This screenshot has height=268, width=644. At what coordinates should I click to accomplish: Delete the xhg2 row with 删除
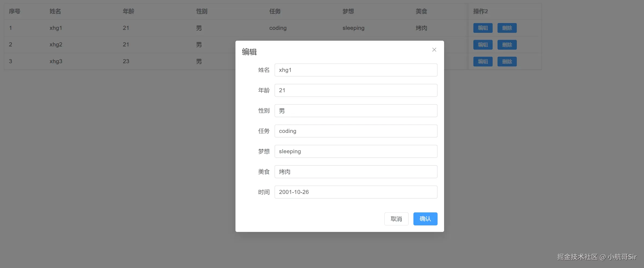coord(507,45)
